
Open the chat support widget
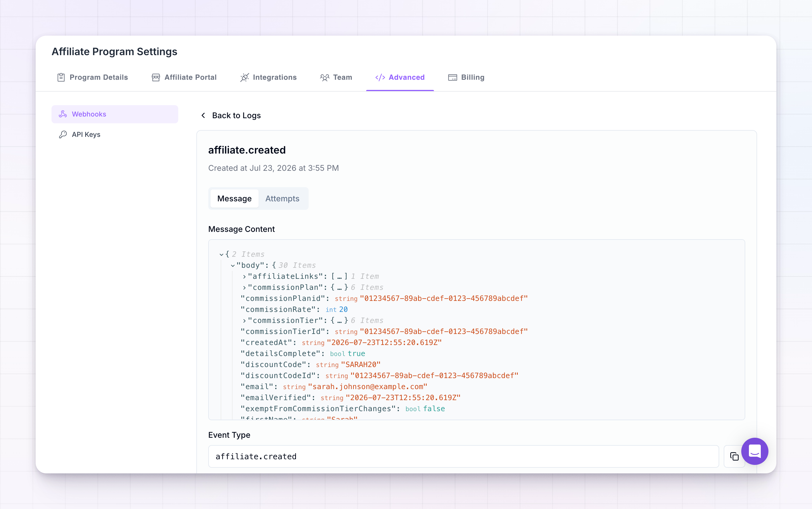(754, 451)
